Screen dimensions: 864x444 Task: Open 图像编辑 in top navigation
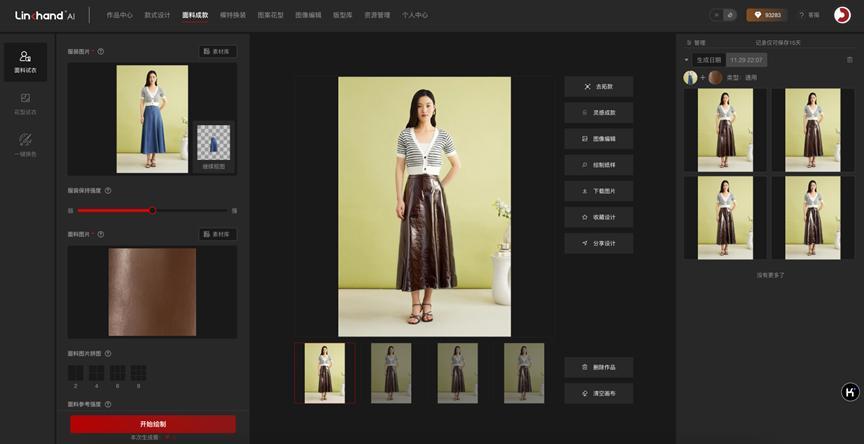coord(308,15)
